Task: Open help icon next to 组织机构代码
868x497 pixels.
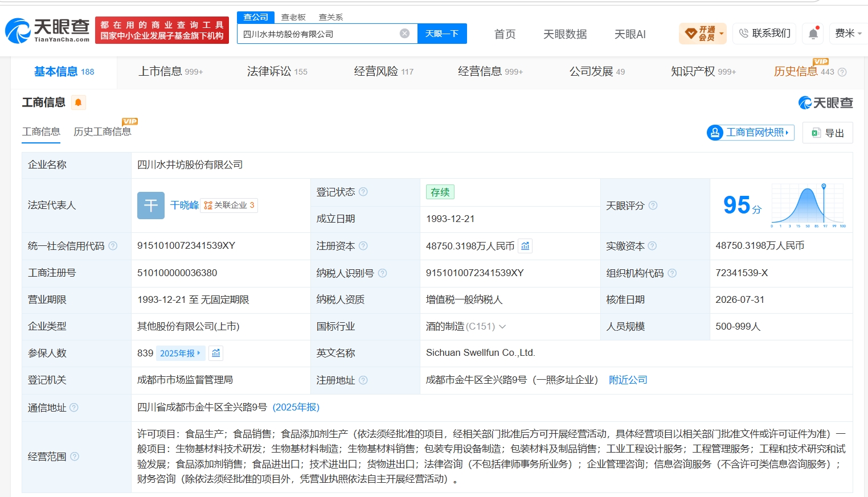Action: pyautogui.click(x=672, y=273)
